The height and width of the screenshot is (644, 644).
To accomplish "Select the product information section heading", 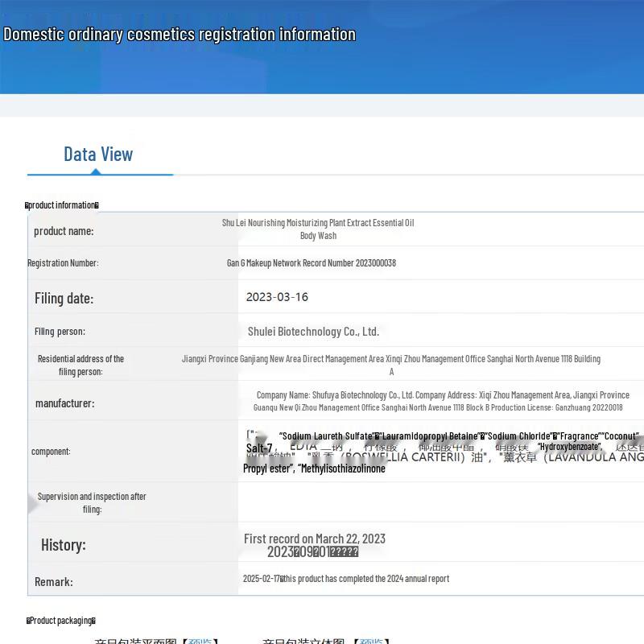I will point(62,205).
